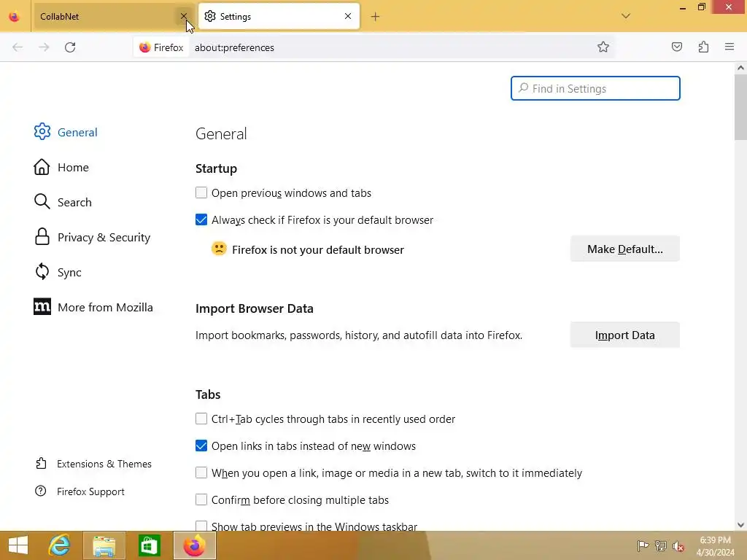The image size is (747, 560).
Task: Enable Open previous windows and tabs
Action: [x=201, y=192]
